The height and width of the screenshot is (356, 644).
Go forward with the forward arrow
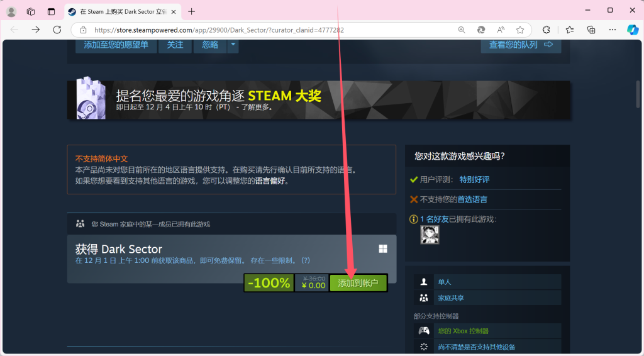[36, 30]
